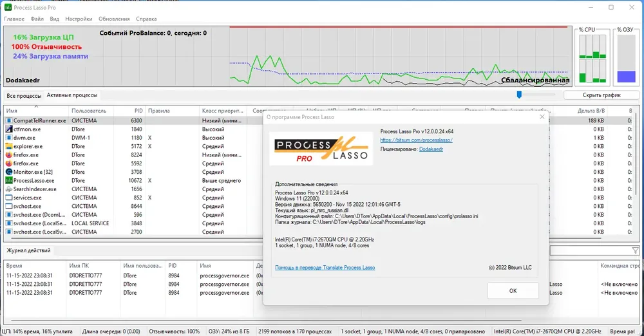Image resolution: width=644 pixels, height=336 pixels.
Task: Click the filter funnel icon in log panel
Action: (x=636, y=250)
